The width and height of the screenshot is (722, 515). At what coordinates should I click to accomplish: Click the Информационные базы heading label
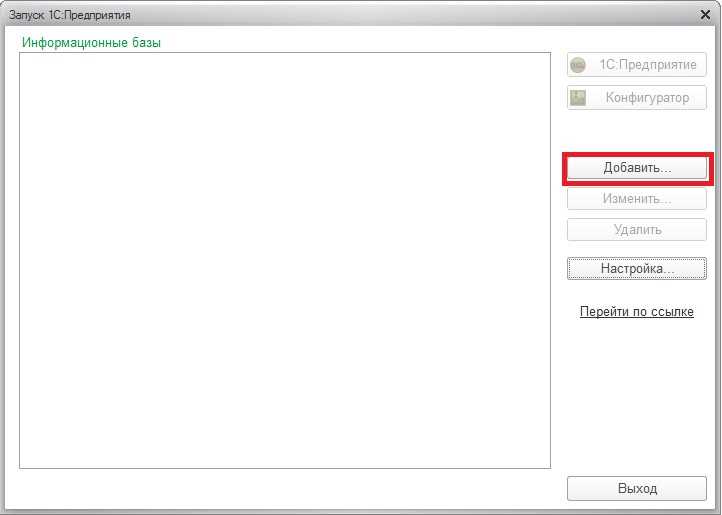point(91,42)
